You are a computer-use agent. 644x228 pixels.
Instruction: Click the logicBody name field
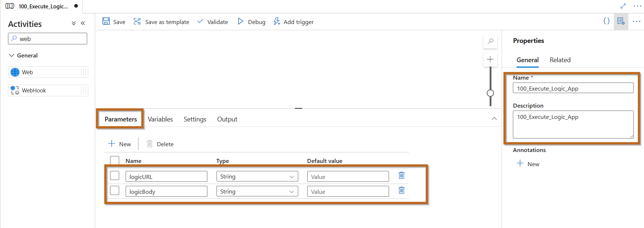(x=166, y=191)
